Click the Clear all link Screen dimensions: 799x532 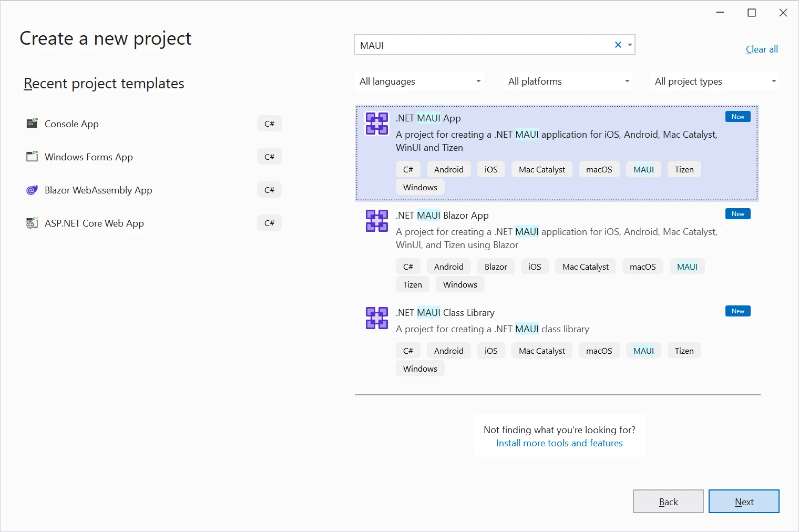(x=762, y=49)
